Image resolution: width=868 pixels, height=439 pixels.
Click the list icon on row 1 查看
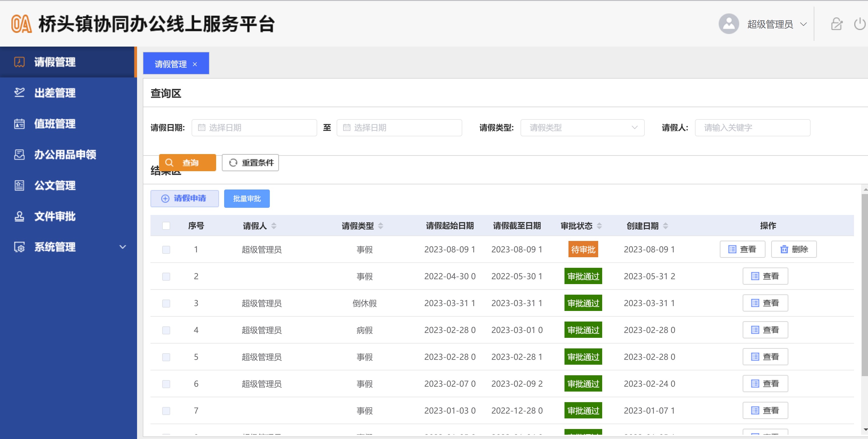pos(732,249)
